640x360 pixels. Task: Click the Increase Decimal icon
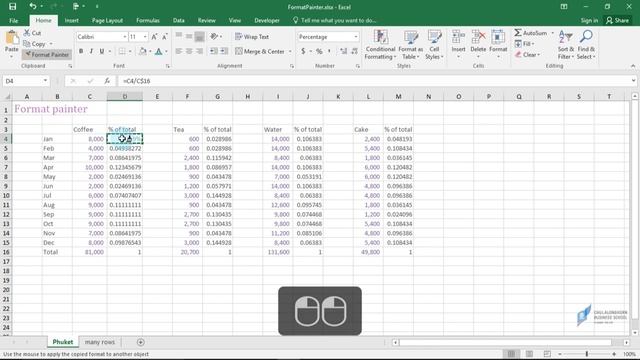coord(344,51)
